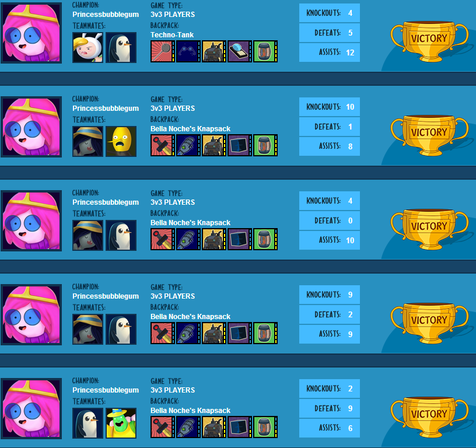The image size is (476, 448).
Task: Select Gunter penguin teammate in fourth match
Action: pos(121,329)
